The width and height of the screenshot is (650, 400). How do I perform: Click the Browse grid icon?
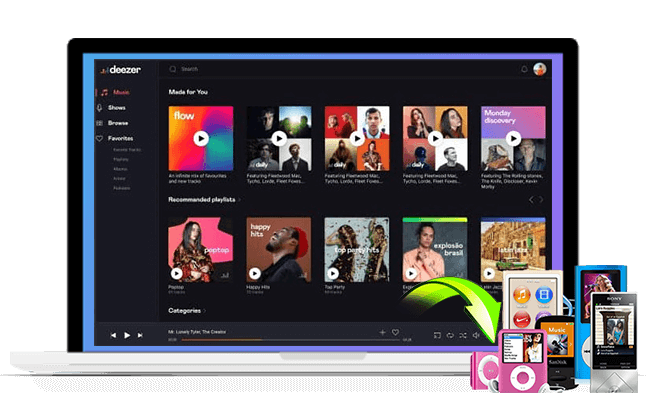pyautogui.click(x=99, y=123)
